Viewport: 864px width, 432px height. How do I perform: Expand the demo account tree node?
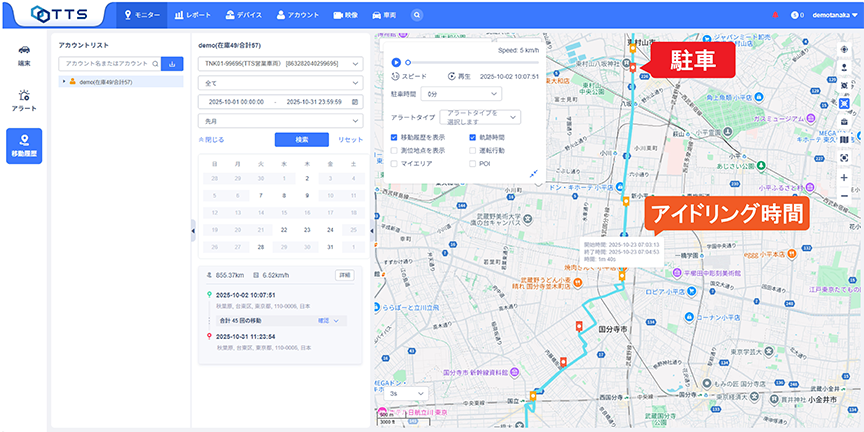pyautogui.click(x=64, y=82)
